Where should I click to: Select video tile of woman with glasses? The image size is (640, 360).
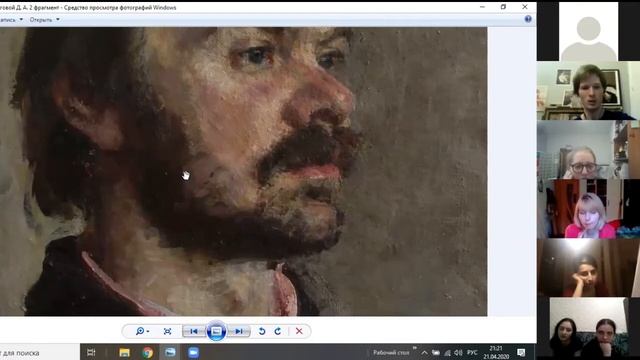pos(588,150)
